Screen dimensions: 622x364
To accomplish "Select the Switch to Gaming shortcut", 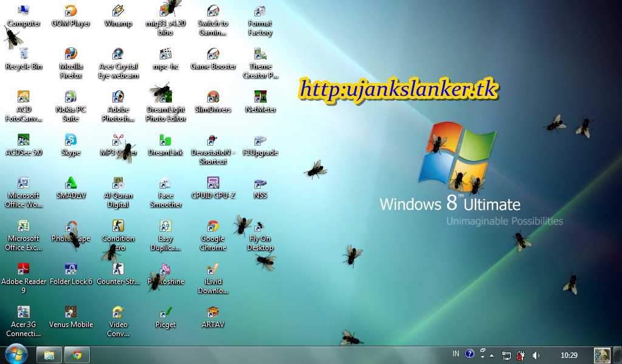I will pos(213,21).
